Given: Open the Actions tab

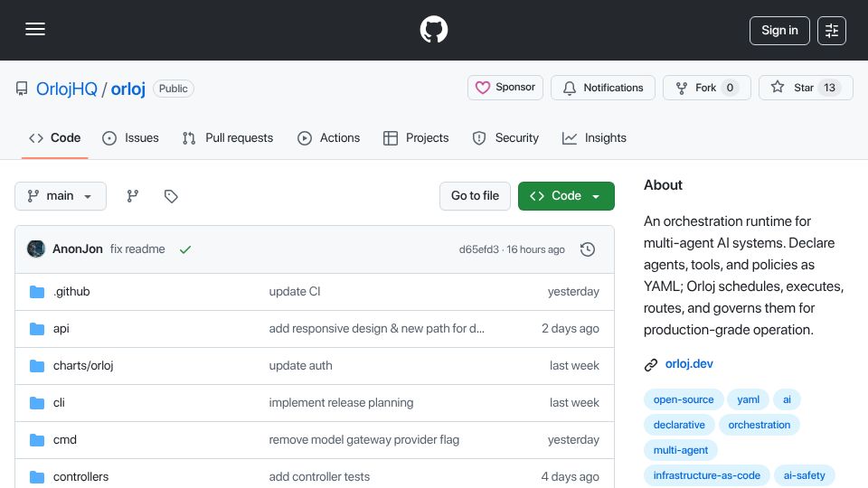Looking at the screenshot, I should [329, 137].
